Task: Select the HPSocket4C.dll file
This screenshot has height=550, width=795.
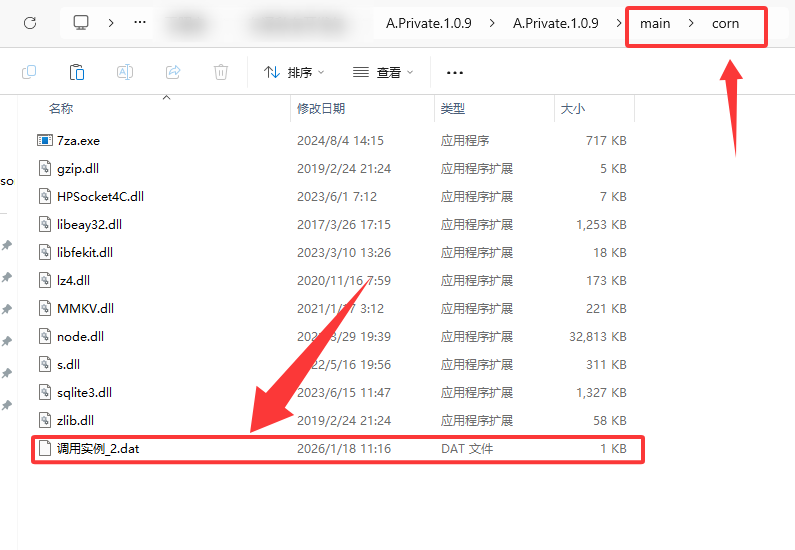Action: [x=100, y=197]
